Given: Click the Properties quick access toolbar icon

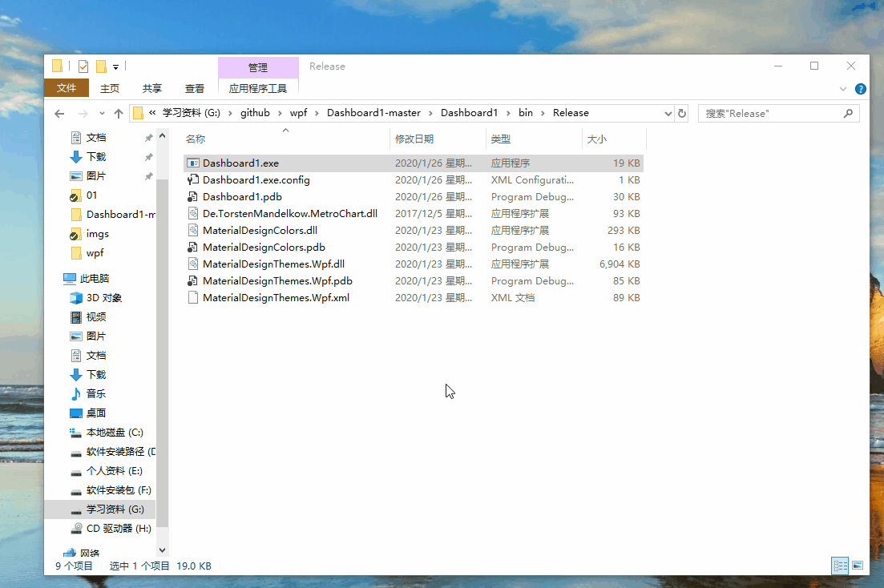Looking at the screenshot, I should pos(83,66).
